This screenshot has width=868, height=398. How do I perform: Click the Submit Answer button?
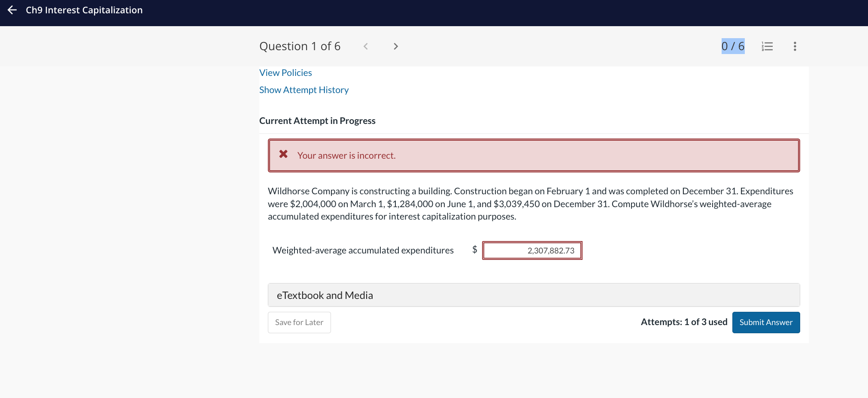tap(766, 323)
